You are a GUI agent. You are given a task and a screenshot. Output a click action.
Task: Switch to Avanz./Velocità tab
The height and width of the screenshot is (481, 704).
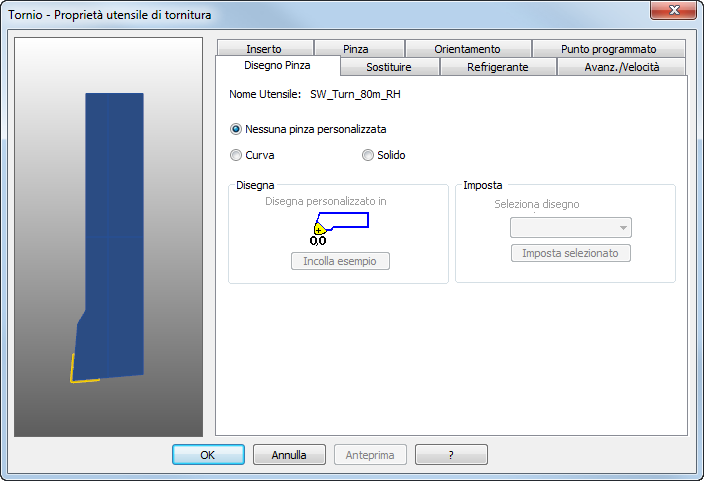(x=621, y=67)
